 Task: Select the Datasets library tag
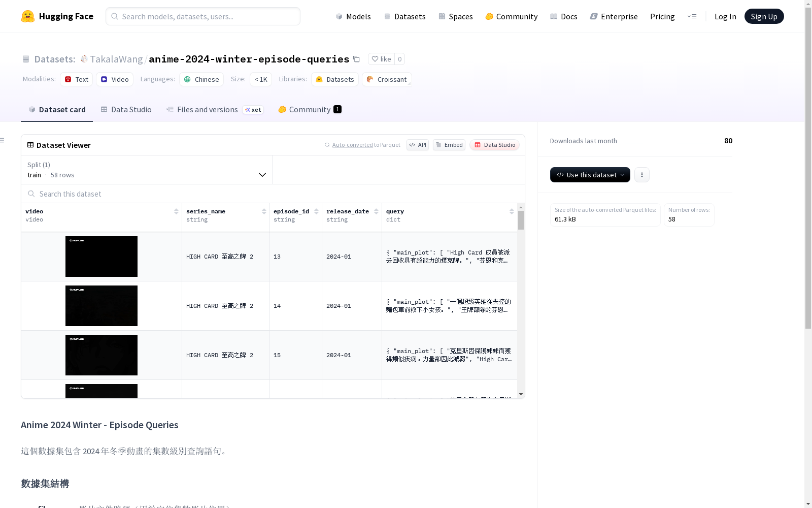point(335,79)
